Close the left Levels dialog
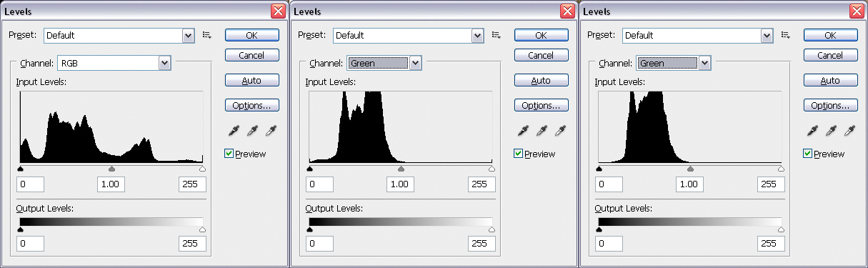The height and width of the screenshot is (268, 868). (278, 11)
